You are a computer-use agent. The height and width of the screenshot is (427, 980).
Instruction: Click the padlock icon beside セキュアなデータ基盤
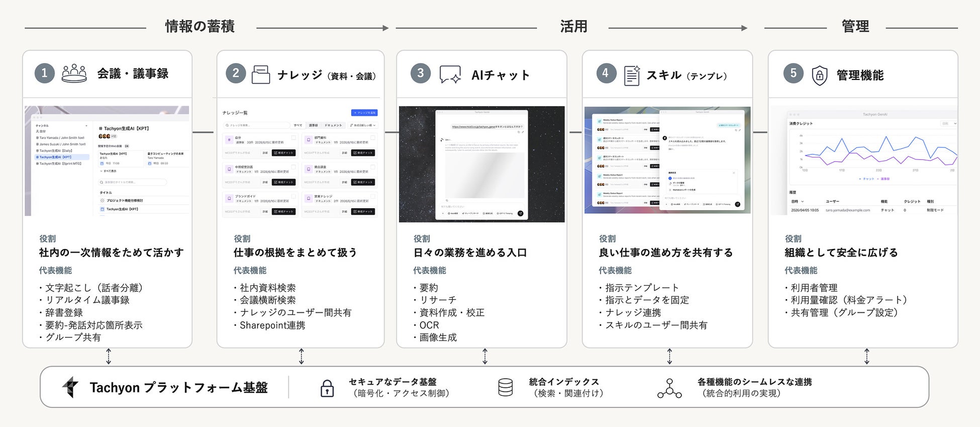pyautogui.click(x=327, y=388)
